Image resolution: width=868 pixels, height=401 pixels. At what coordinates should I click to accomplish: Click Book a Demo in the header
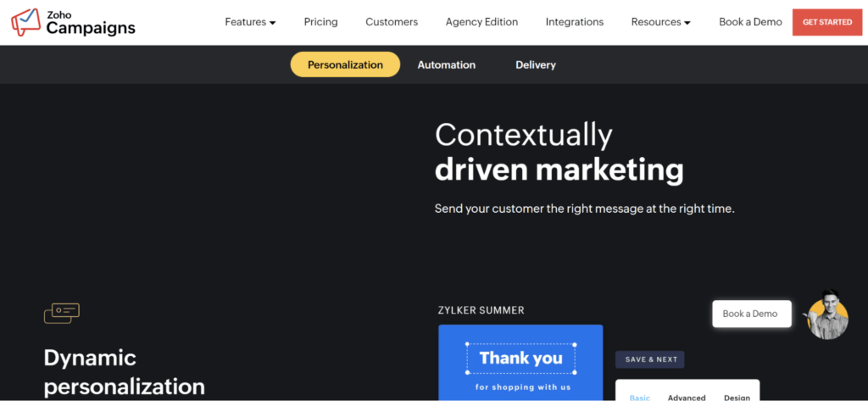750,22
